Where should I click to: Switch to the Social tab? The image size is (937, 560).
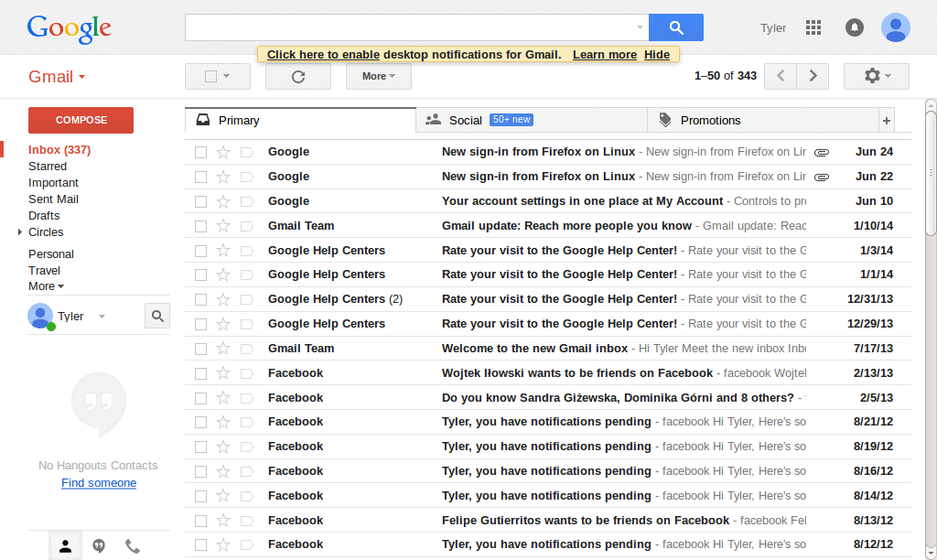532,120
